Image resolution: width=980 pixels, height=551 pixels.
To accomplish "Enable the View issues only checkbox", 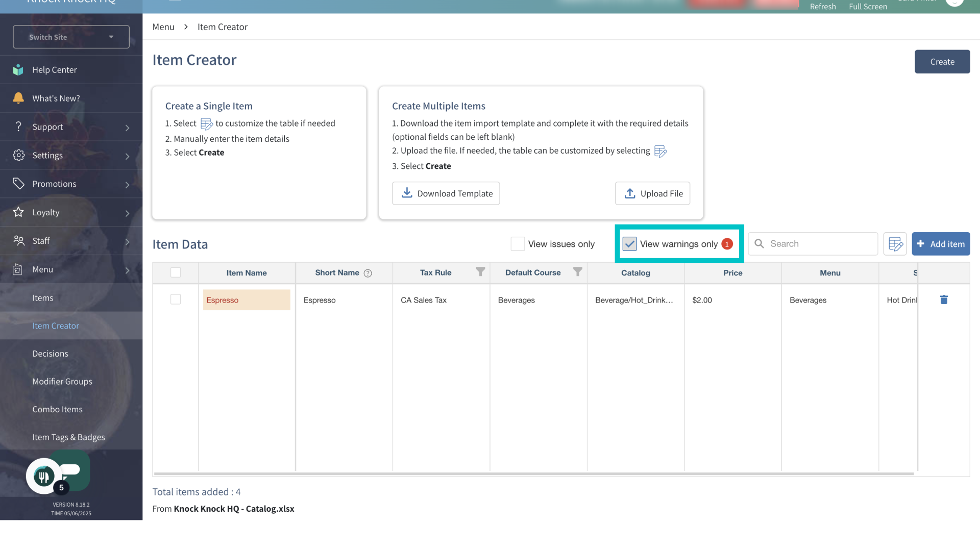I will [x=518, y=244].
